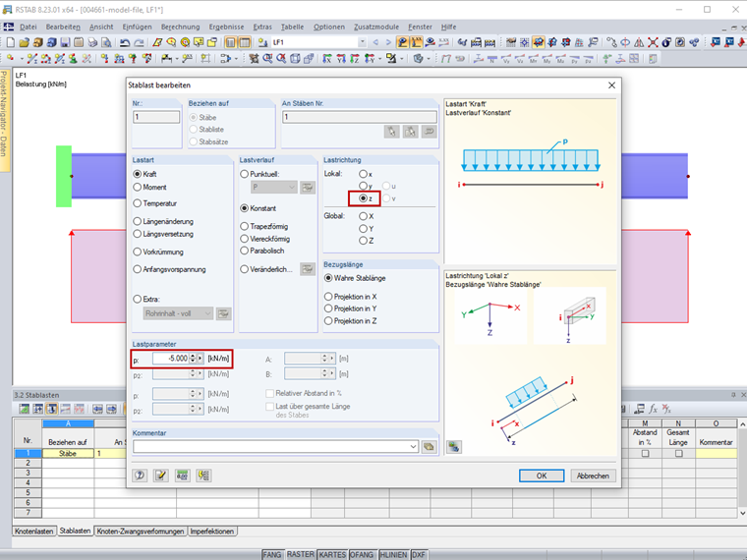
Task: Click the save diskette icon
Action: tap(65, 42)
